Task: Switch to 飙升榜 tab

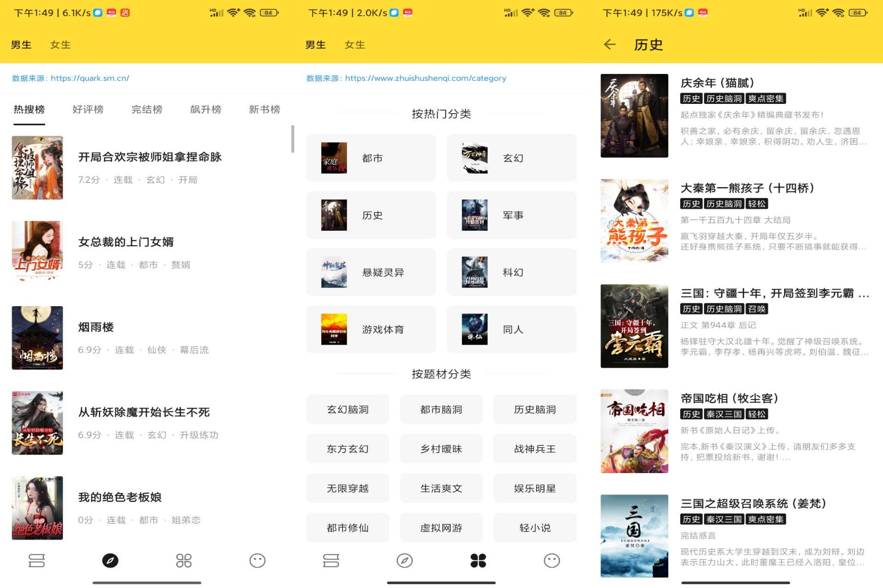Action: pyautogui.click(x=206, y=109)
